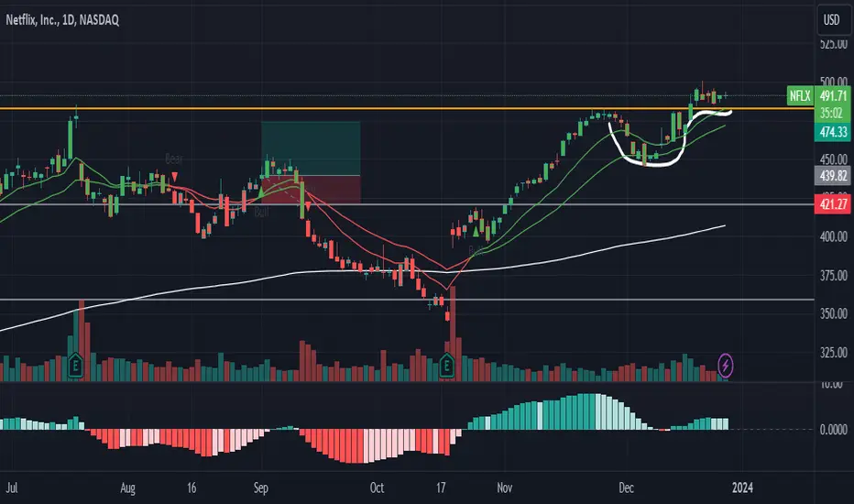Click the Jul date axis label
The height and width of the screenshot is (504, 854).
click(x=11, y=488)
